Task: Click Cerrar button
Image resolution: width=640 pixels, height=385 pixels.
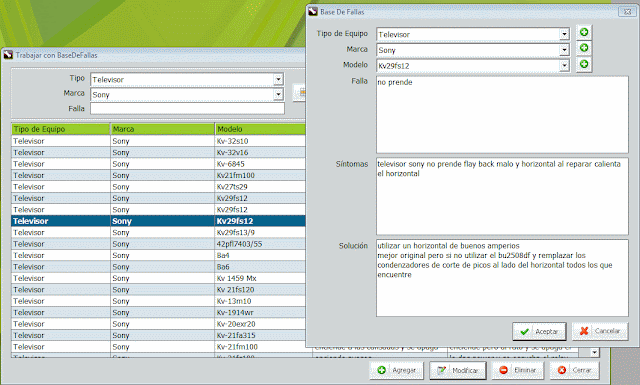Action: click(x=574, y=370)
